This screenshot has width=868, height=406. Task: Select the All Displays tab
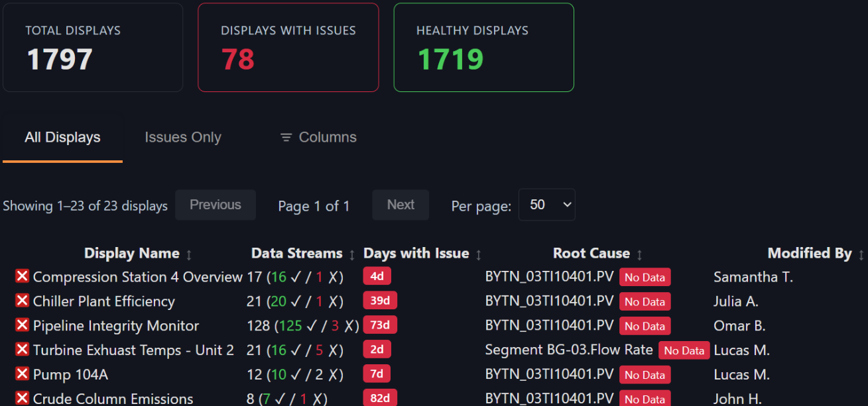coord(62,138)
